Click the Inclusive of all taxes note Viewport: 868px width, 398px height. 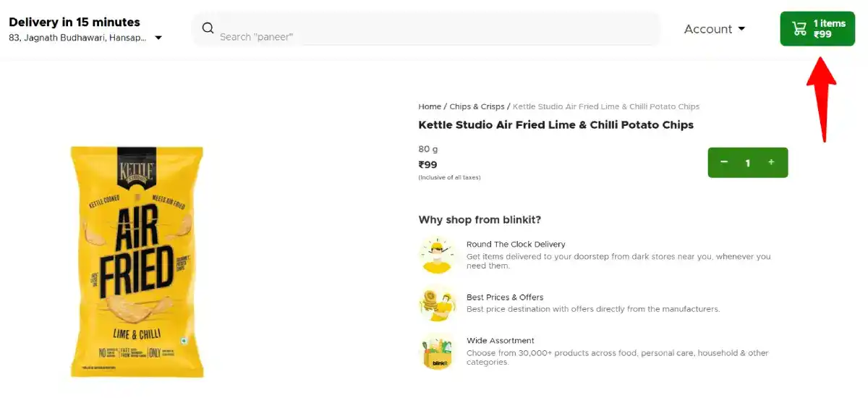449,177
